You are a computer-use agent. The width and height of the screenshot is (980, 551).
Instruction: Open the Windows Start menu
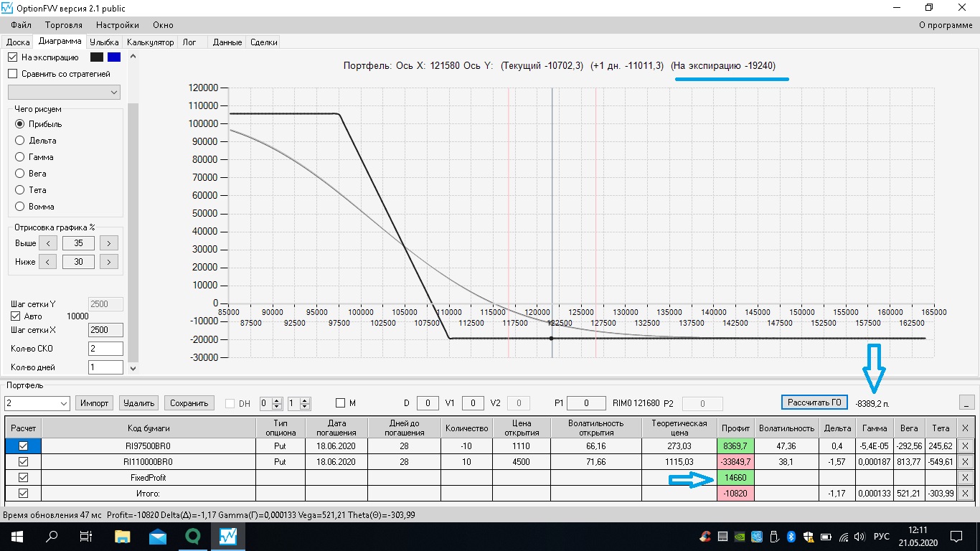pyautogui.click(x=17, y=536)
